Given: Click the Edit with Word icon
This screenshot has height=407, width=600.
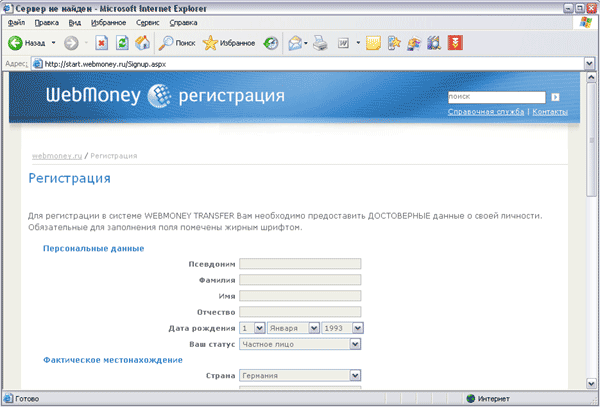Looking at the screenshot, I should coord(343,43).
